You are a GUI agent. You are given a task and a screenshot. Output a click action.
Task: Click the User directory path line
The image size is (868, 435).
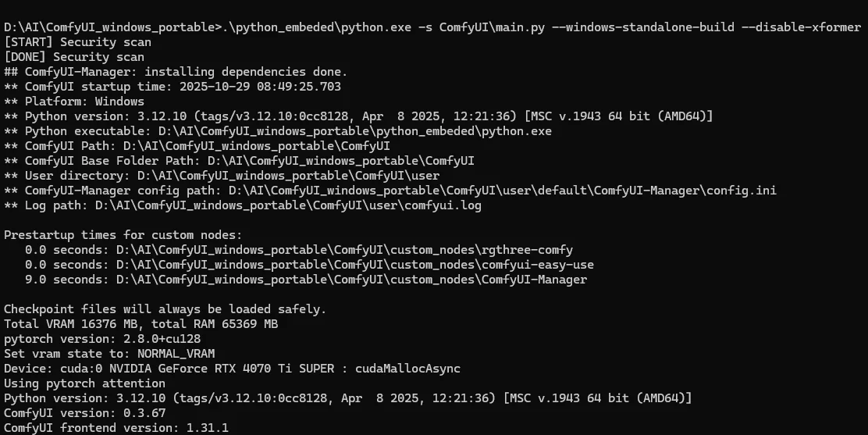click(222, 176)
